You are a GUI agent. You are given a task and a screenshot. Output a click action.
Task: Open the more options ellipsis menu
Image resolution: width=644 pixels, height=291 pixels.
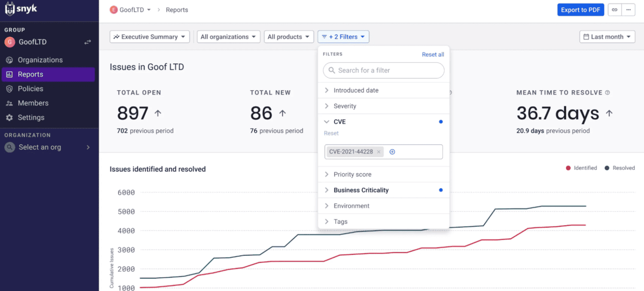(x=628, y=10)
